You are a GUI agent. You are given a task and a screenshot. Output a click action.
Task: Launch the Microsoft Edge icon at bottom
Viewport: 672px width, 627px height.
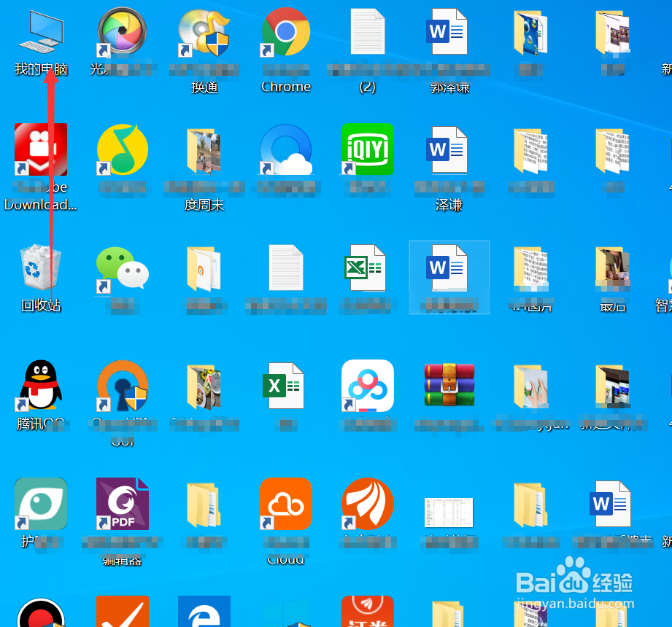point(204,612)
